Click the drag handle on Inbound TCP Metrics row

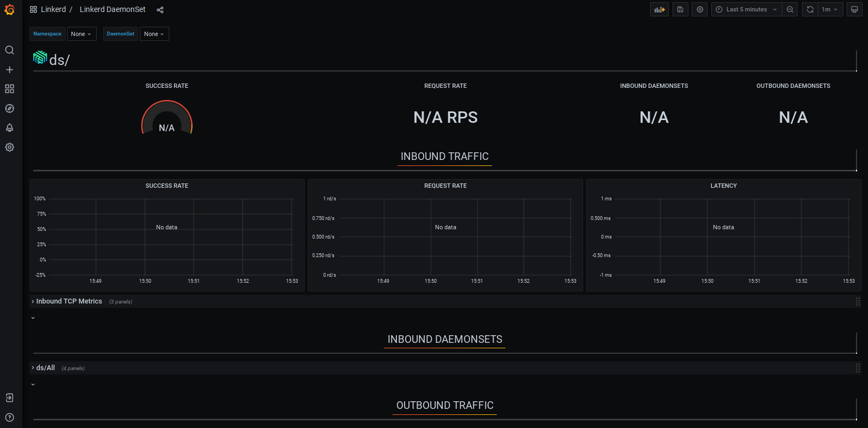pyautogui.click(x=858, y=302)
